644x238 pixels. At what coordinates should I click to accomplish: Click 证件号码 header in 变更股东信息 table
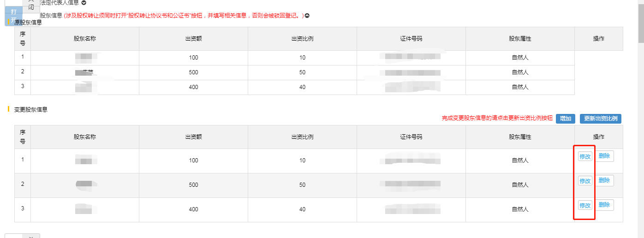click(x=411, y=137)
